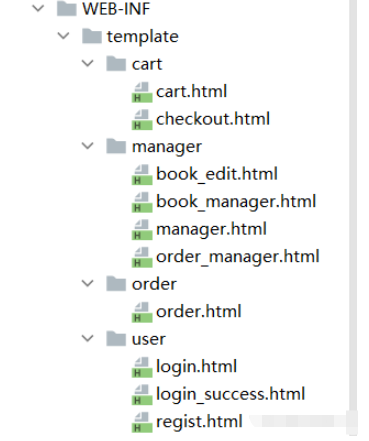369x441 pixels.
Task: Select the cart folder label
Action: [x=147, y=64]
